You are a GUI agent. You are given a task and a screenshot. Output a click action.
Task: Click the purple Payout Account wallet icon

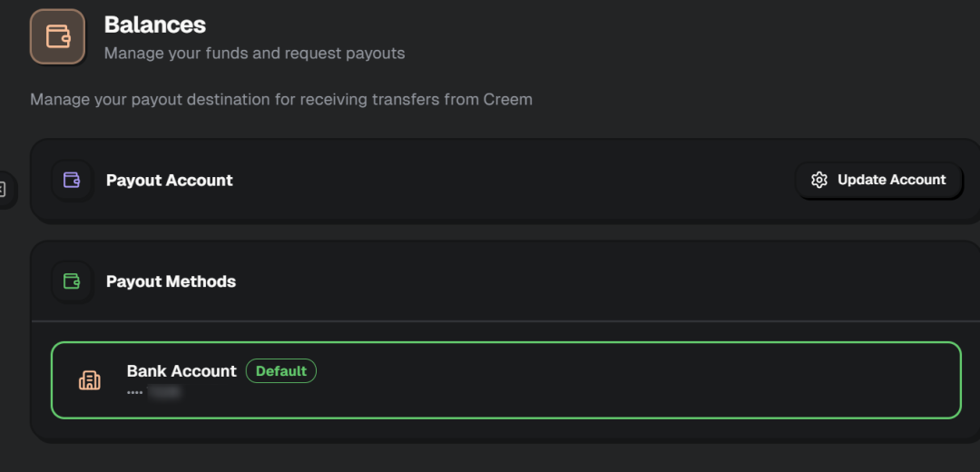point(72,180)
